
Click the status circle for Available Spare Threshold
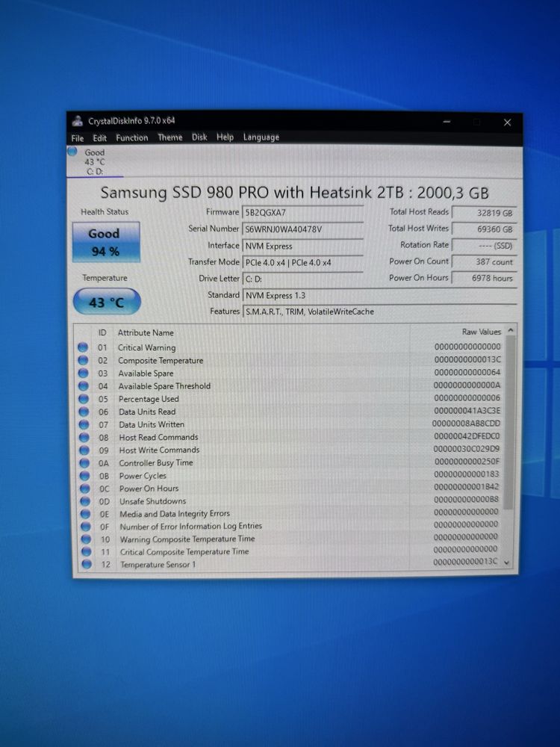tap(84, 386)
